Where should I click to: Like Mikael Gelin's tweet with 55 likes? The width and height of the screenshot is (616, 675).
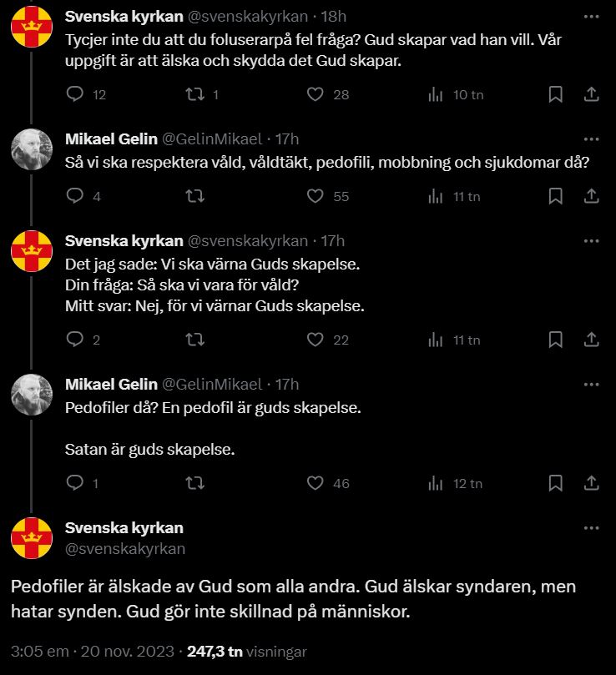[315, 197]
